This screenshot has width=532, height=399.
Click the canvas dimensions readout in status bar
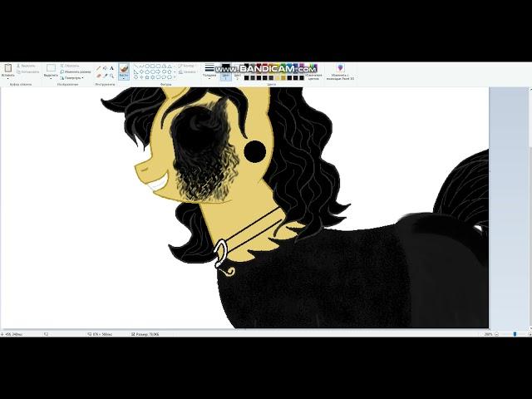point(100,334)
